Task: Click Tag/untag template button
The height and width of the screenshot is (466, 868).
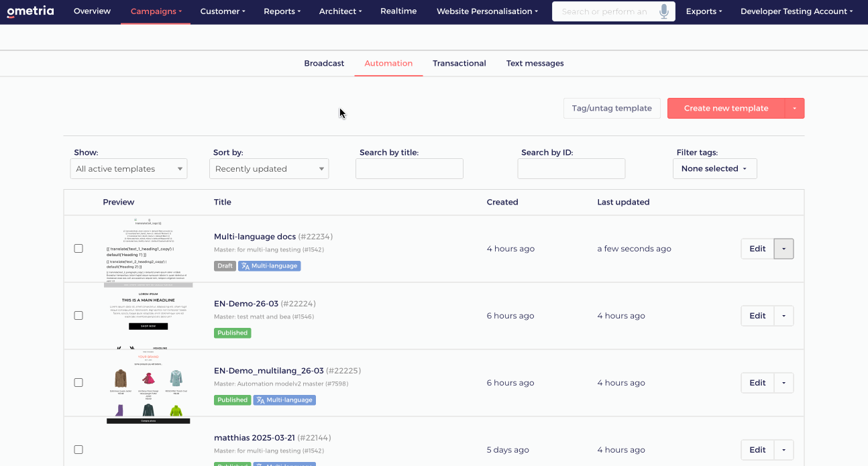Action: pos(612,109)
